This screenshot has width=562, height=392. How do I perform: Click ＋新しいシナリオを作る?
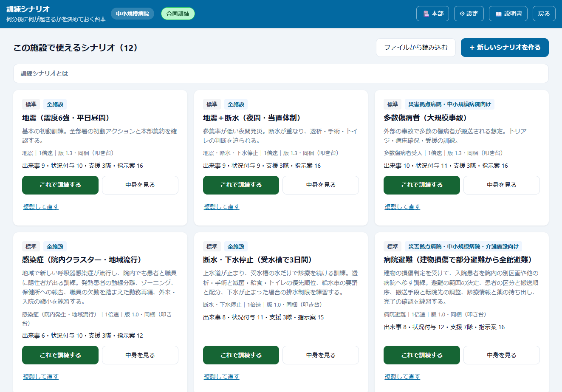click(505, 48)
